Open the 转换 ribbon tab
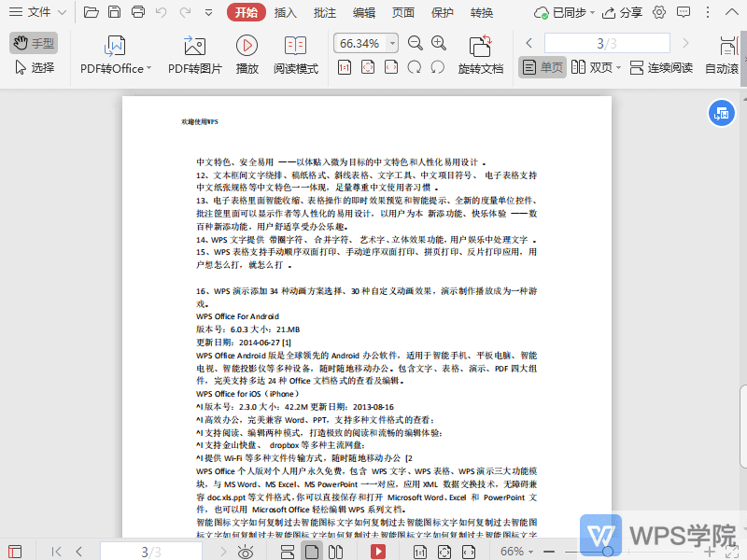Screen dimensions: 747x560 (x=482, y=13)
